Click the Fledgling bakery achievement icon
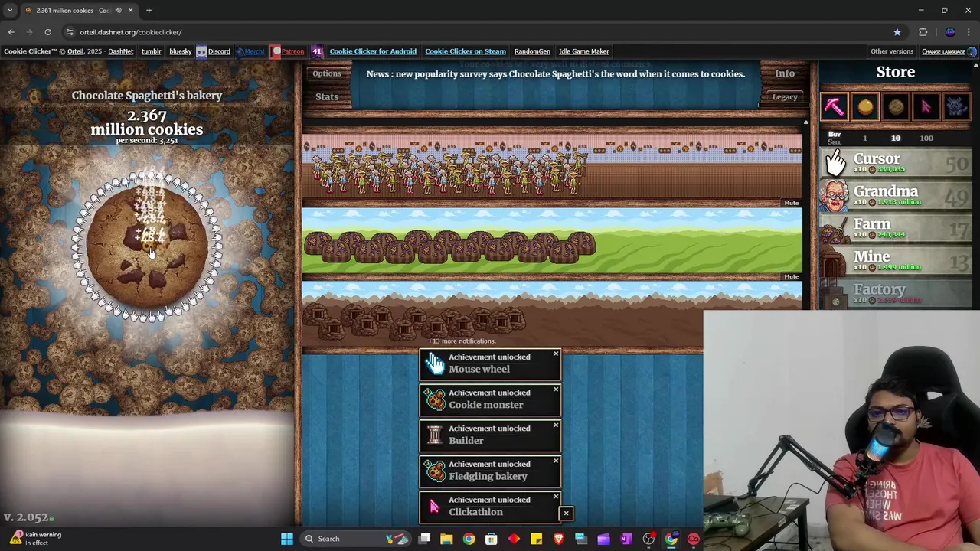This screenshot has width=980, height=551. pyautogui.click(x=435, y=471)
